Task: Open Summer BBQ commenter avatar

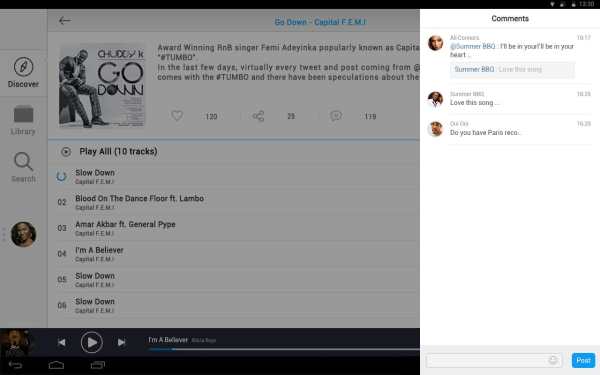Action: 435,99
